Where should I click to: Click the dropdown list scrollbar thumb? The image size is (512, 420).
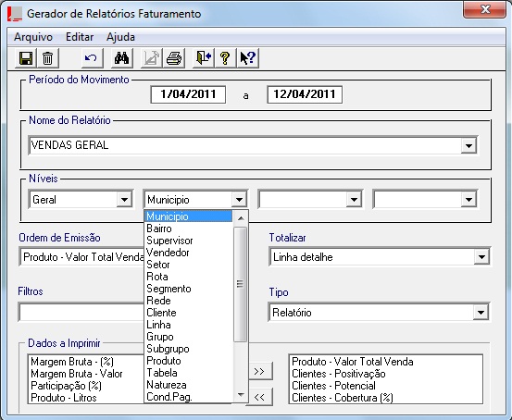coord(241,284)
